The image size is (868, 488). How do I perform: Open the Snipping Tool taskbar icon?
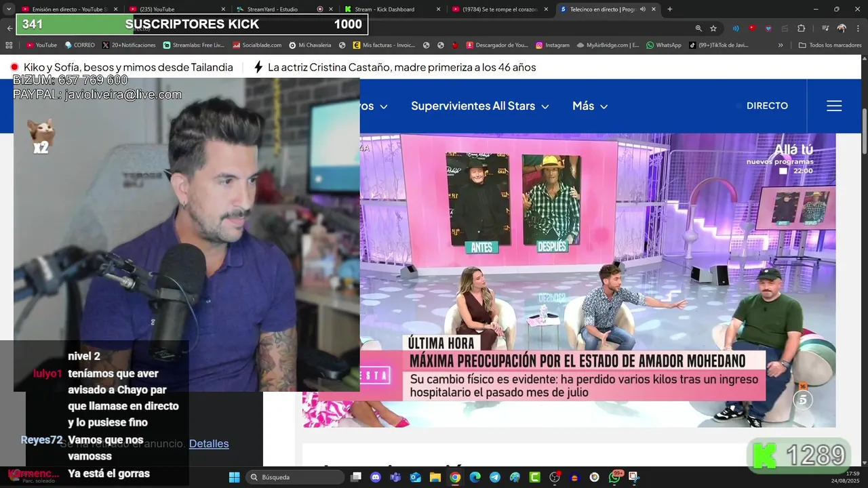pos(634,477)
